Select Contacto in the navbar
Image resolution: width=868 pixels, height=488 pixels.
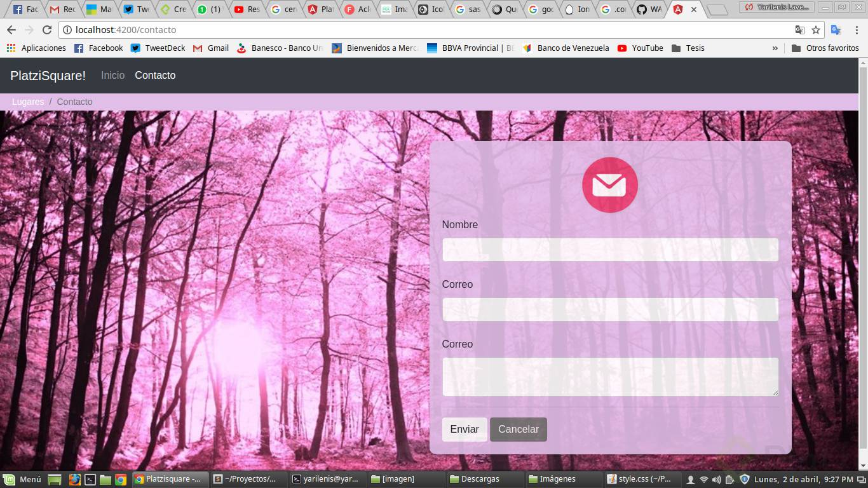155,76
